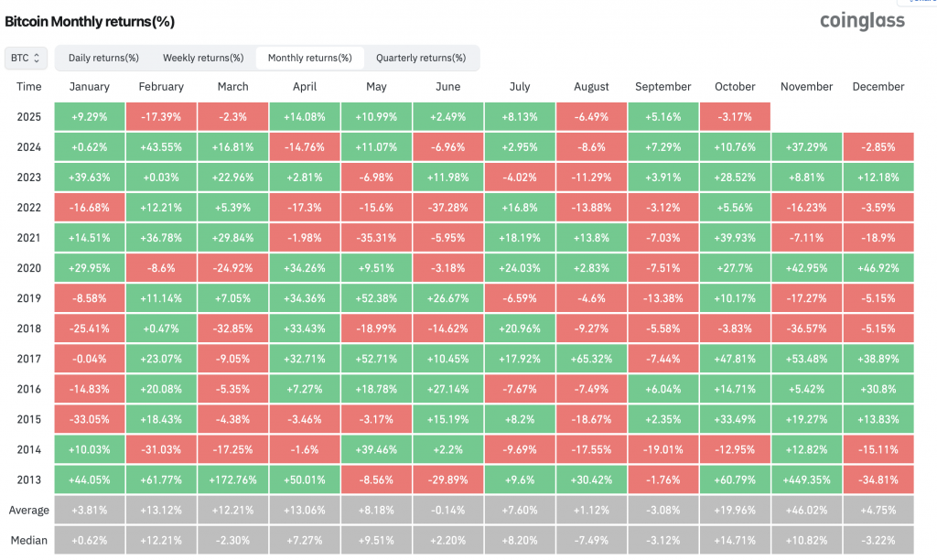Select the 2025 row label

(x=28, y=116)
